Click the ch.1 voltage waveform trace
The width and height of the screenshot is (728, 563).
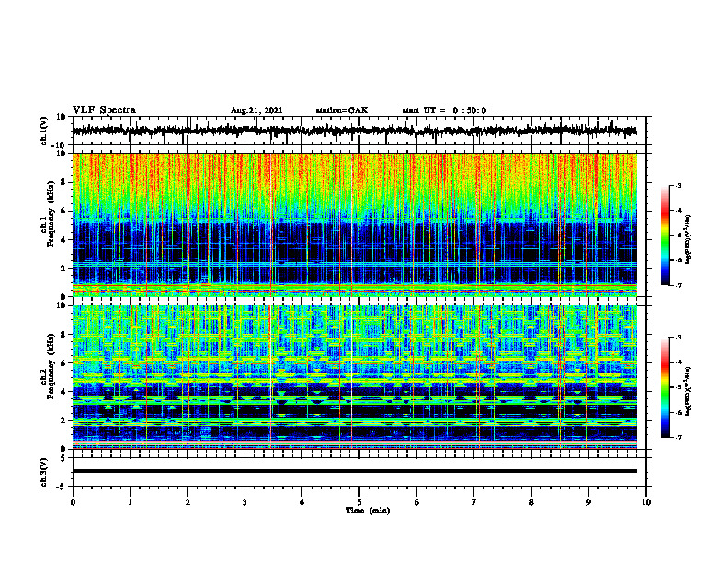(x=354, y=131)
